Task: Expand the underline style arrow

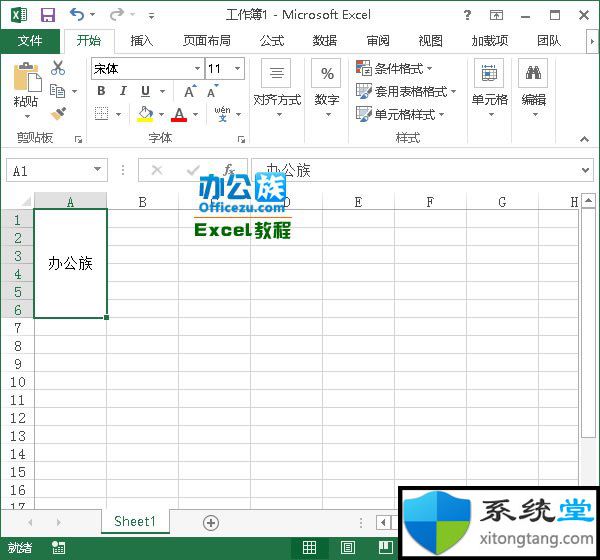Action: 163,91
